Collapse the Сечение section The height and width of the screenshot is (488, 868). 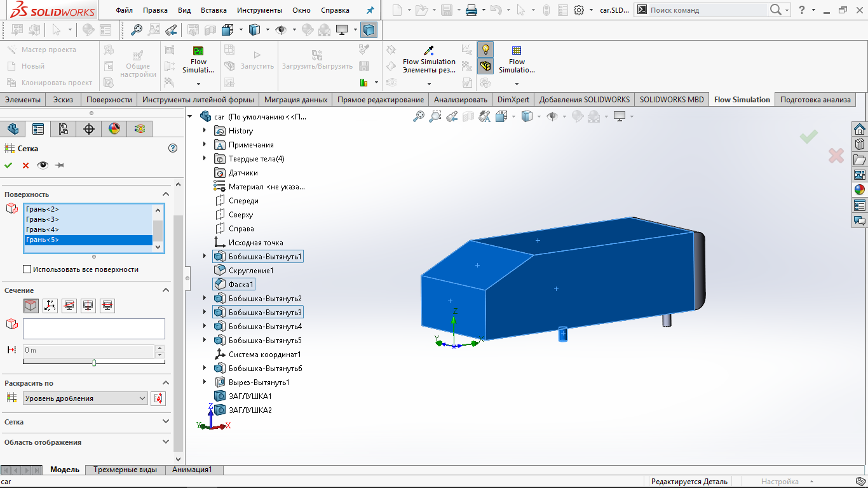coord(166,290)
